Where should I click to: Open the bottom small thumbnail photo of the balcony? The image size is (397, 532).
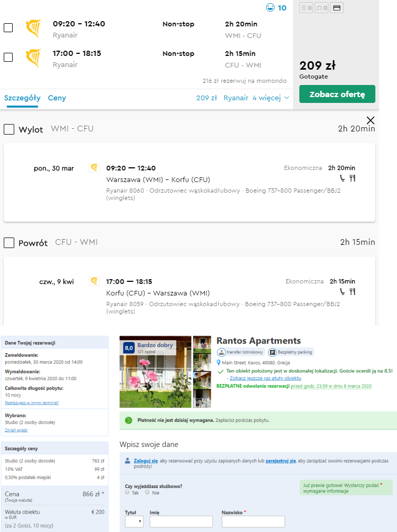coord(202,398)
